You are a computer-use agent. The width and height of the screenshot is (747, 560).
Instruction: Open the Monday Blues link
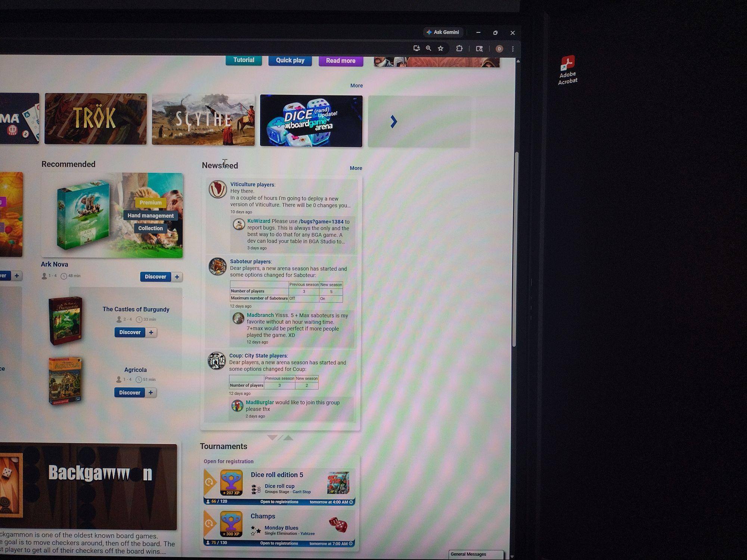281,528
